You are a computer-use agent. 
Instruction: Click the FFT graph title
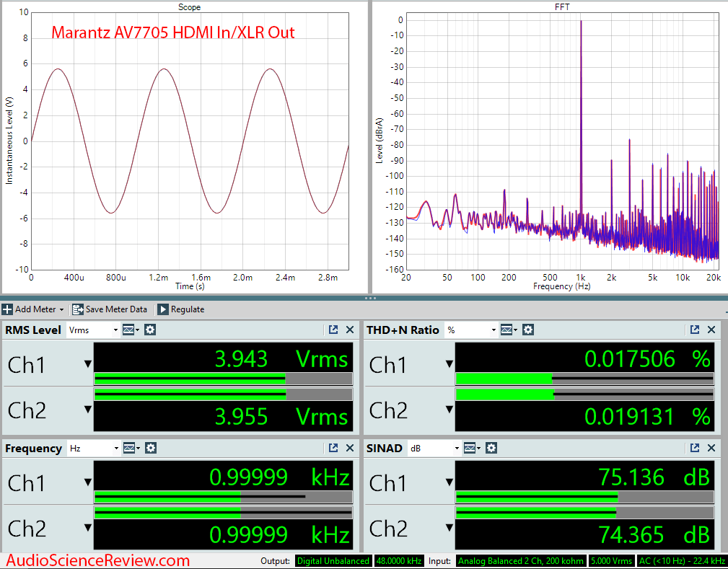point(562,7)
